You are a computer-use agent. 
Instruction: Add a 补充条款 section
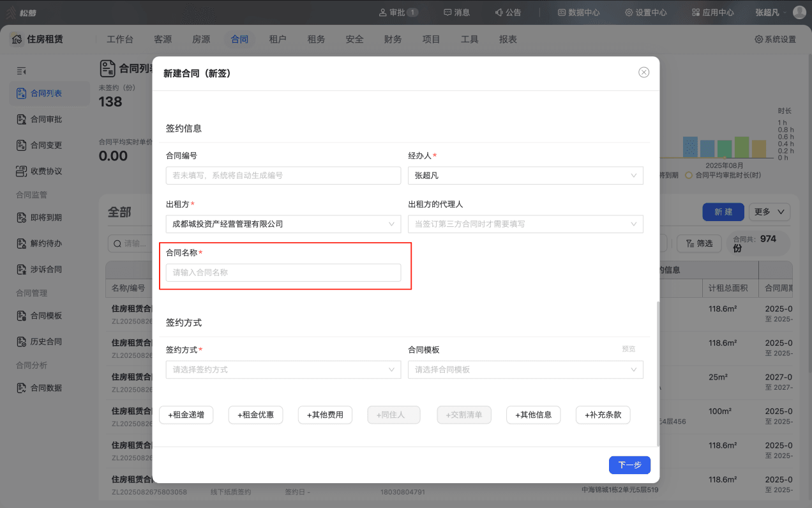603,415
